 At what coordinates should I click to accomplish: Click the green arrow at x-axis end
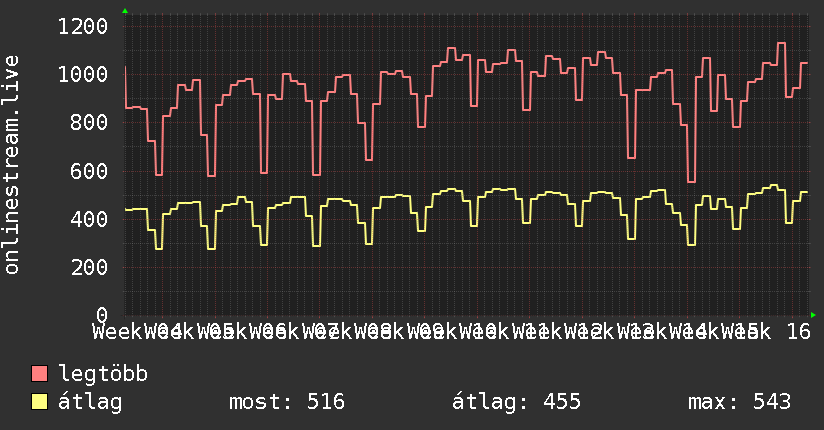(813, 315)
